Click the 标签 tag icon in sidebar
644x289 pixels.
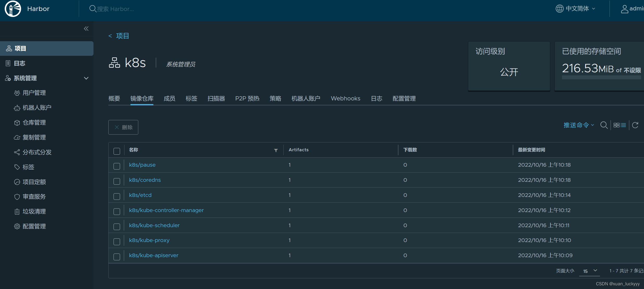pos(17,167)
